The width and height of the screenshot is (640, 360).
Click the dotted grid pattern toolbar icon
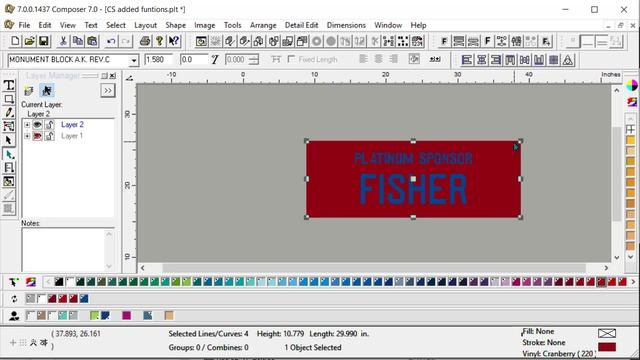click(x=402, y=41)
